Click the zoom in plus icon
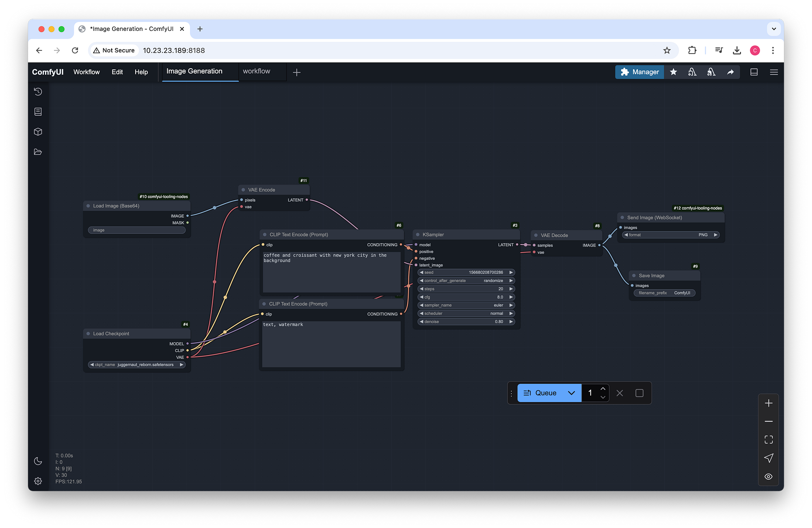Viewport: 812px width, 528px height. click(x=768, y=403)
